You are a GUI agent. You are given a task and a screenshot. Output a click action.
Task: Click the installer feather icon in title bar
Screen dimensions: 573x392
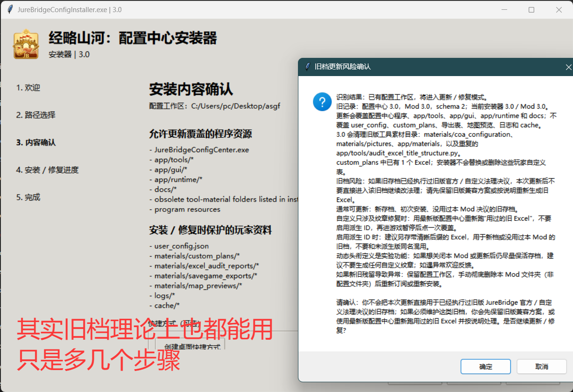click(x=9, y=9)
